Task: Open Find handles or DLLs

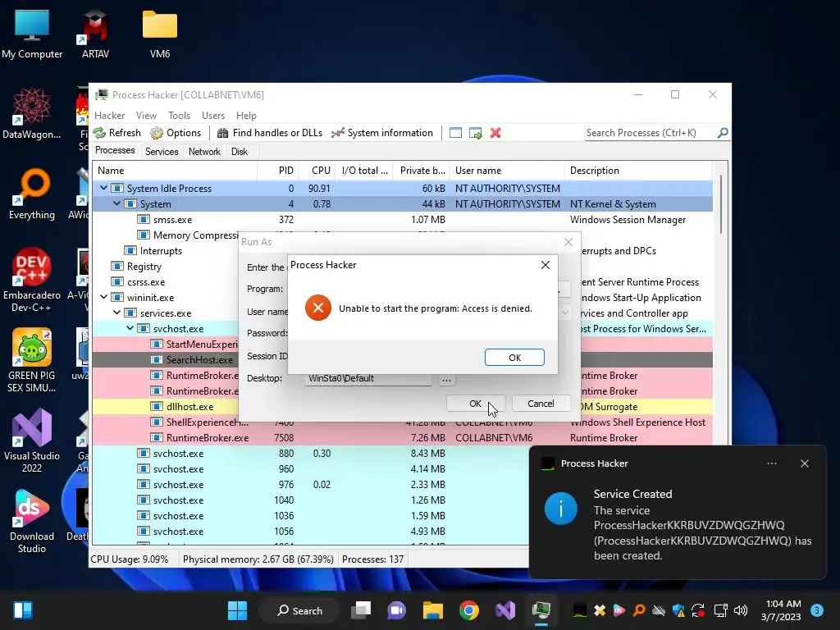Action: click(269, 133)
